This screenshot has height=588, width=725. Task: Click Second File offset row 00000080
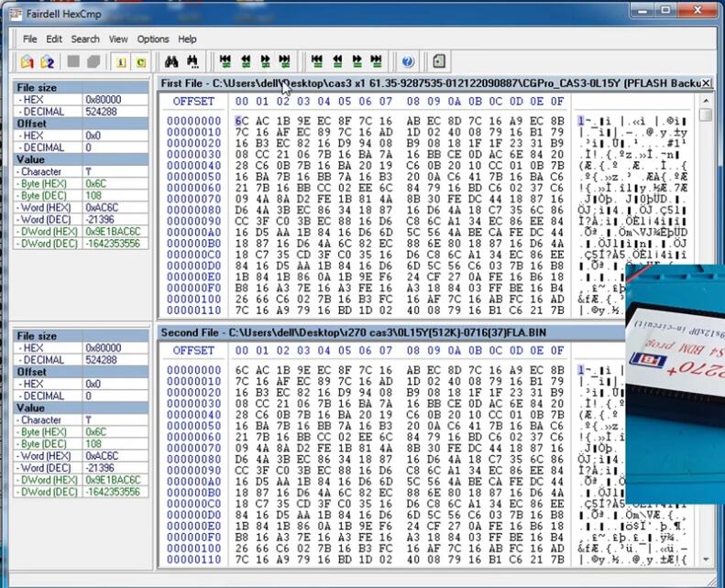pyautogui.click(x=193, y=460)
